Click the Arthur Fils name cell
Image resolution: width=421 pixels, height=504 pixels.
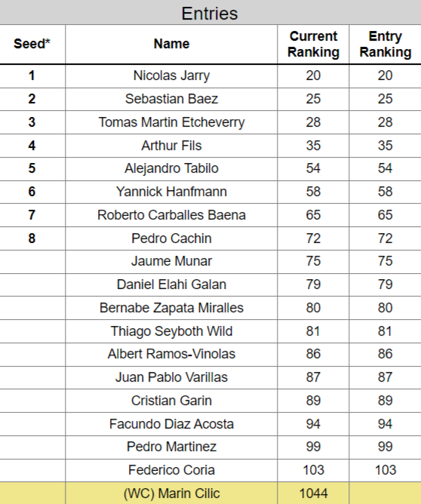click(x=171, y=146)
